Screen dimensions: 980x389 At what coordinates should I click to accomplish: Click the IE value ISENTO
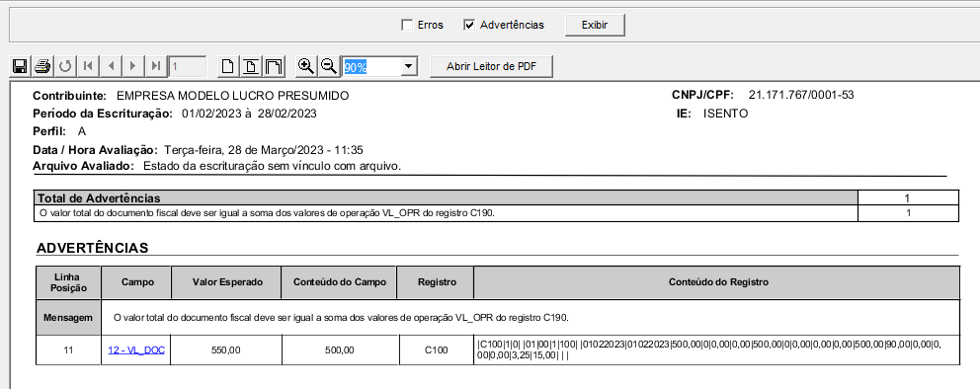(x=726, y=114)
